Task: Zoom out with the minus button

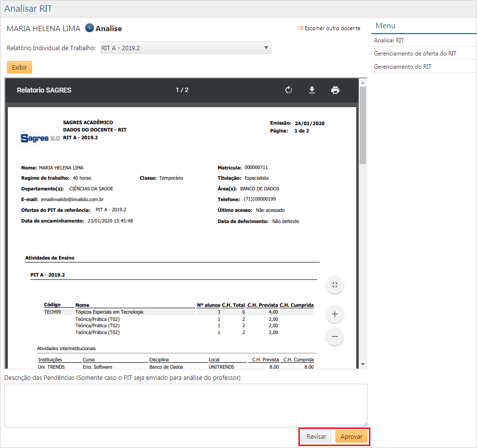Action: pyautogui.click(x=335, y=336)
